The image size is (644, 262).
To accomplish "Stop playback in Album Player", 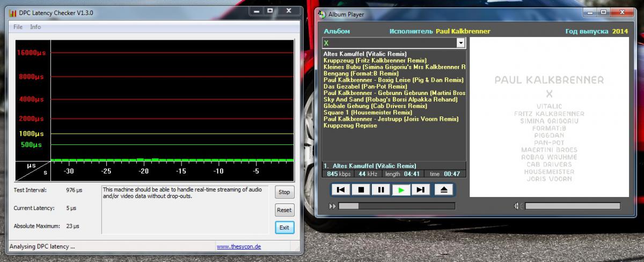I will click(361, 190).
